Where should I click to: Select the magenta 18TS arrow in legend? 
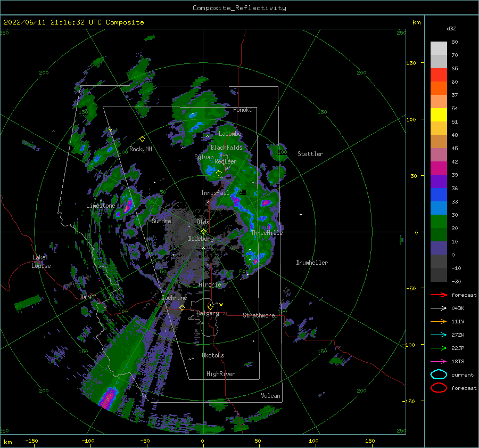[439, 362]
